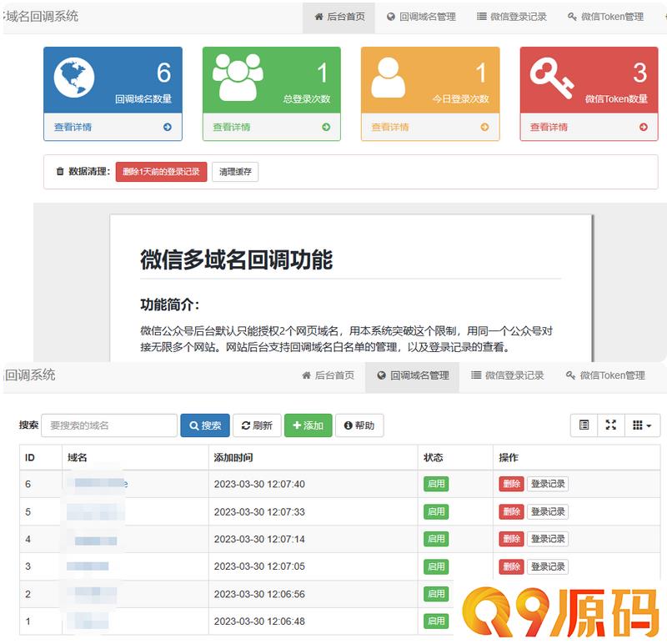The height and width of the screenshot is (644, 667).
Task: Select 微信Token管理 in lower navbar
Action: pos(605,375)
